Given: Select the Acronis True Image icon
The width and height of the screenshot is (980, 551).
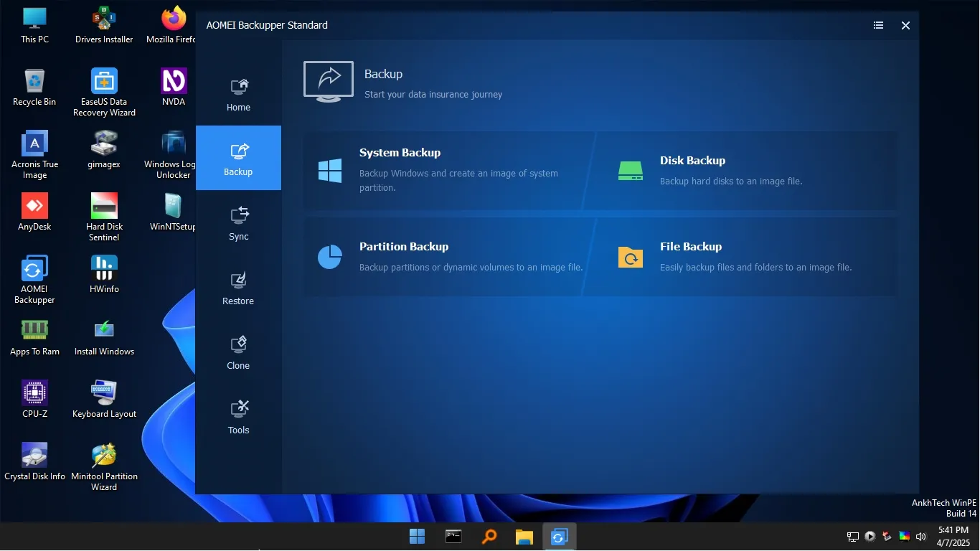Looking at the screenshot, I should point(34,155).
